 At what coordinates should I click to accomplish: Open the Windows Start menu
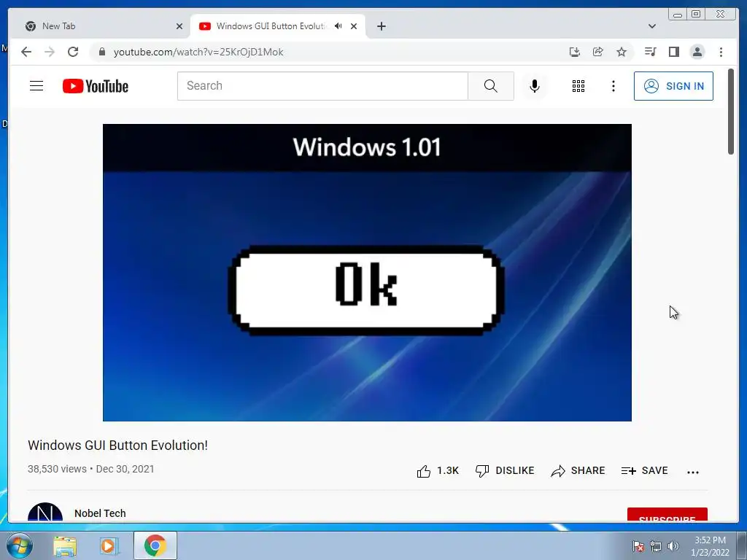coord(20,545)
